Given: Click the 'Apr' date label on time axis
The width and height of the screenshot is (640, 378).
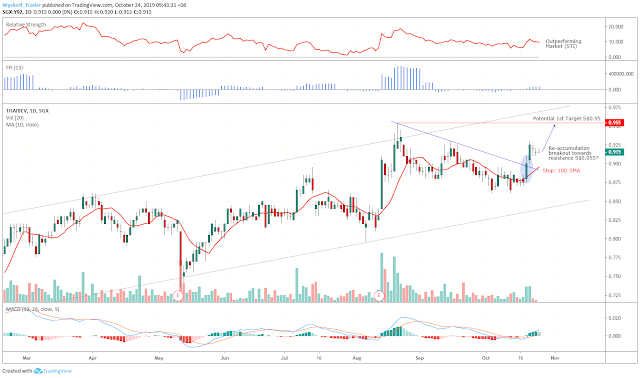Looking at the screenshot, I should (x=93, y=358).
